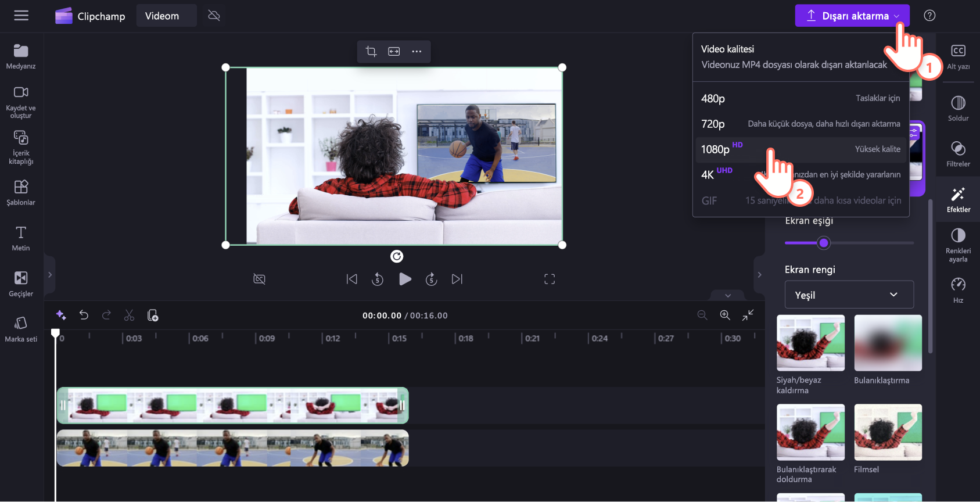Play the video preview

tap(405, 279)
